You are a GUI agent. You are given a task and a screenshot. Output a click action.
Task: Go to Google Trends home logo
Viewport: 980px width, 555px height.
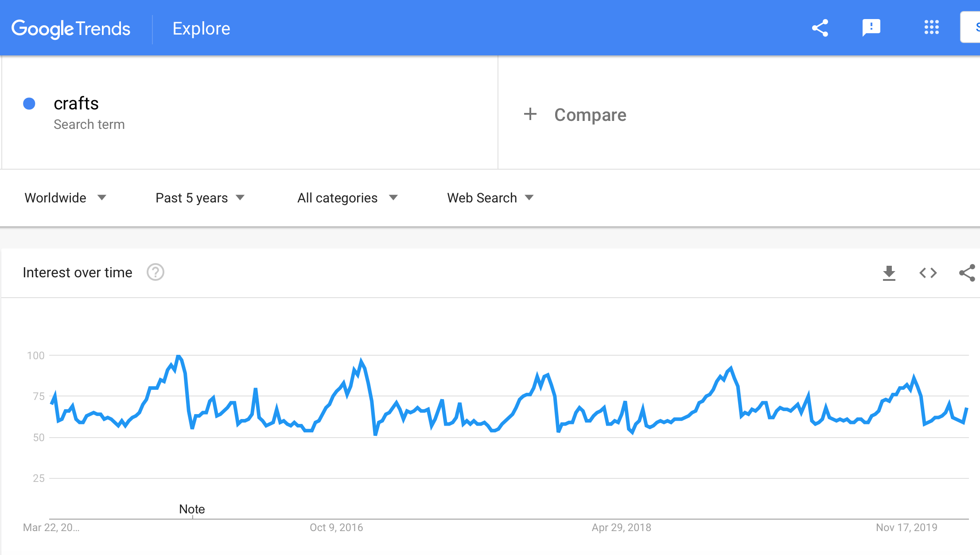(x=71, y=29)
